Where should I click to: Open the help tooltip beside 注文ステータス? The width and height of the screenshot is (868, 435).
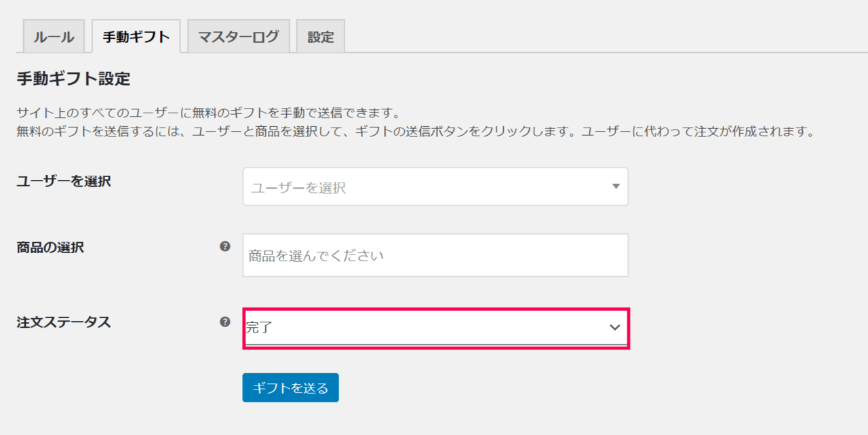[225, 322]
